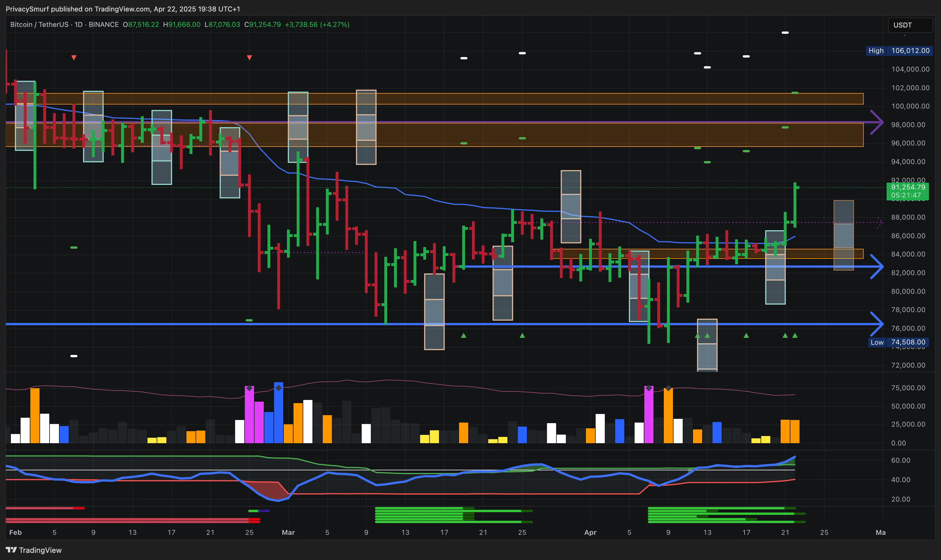Click the Apr label on the time axis
Screen dimensions: 941x560
[590, 532]
